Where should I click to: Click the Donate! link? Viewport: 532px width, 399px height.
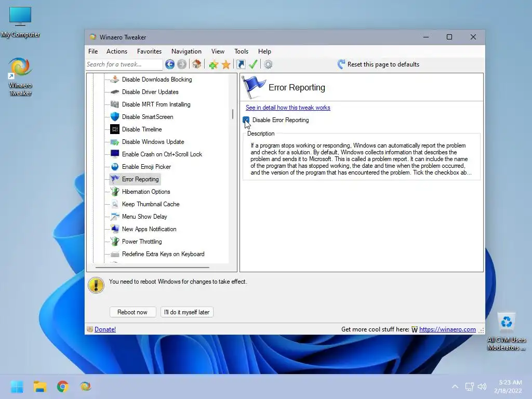[x=105, y=329]
